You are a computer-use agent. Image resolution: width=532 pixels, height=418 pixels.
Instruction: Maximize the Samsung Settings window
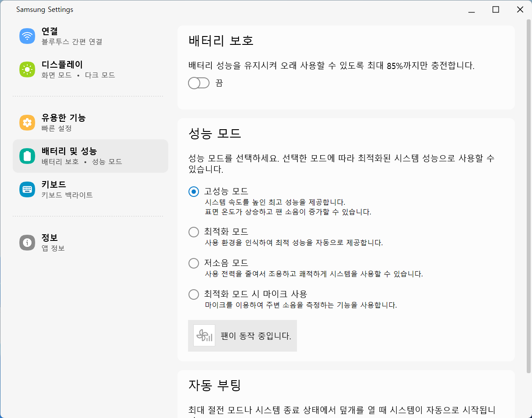pos(496,10)
